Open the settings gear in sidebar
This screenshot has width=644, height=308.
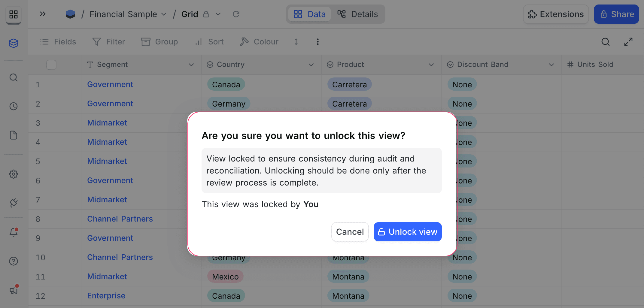[14, 174]
